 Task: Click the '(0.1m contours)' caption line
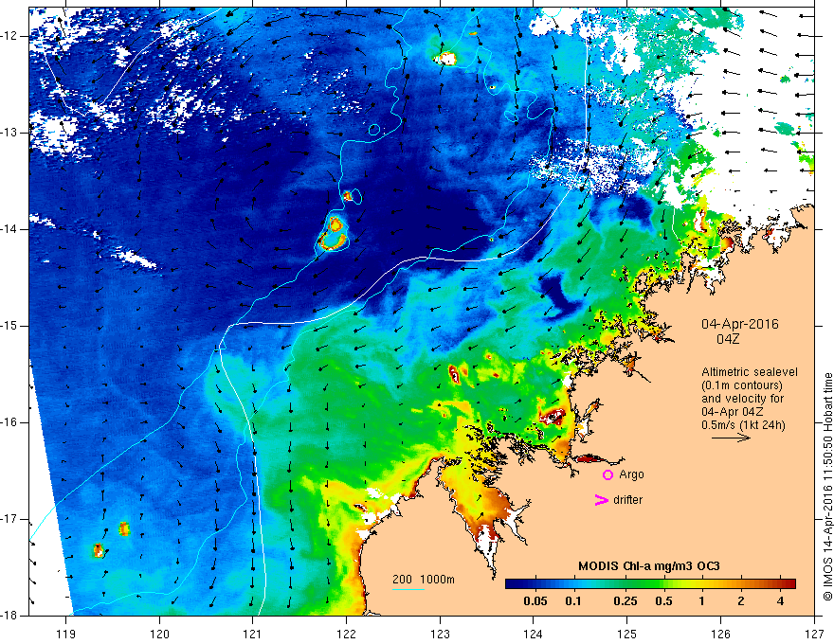click(742, 385)
